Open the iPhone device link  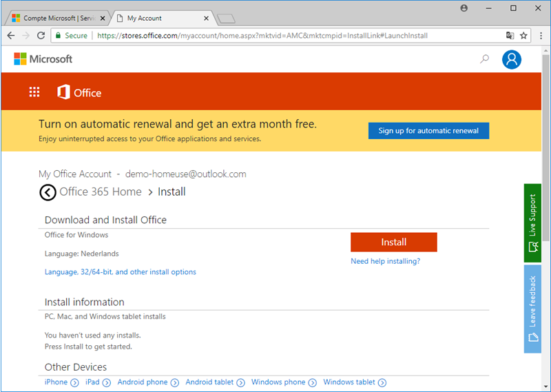pyautogui.click(x=56, y=382)
